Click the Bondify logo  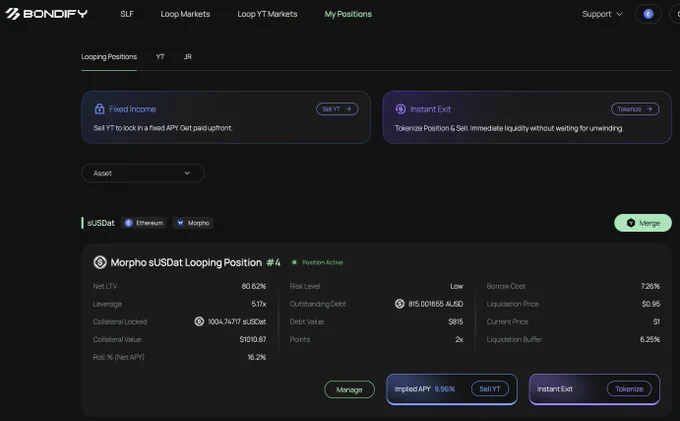[x=46, y=14]
